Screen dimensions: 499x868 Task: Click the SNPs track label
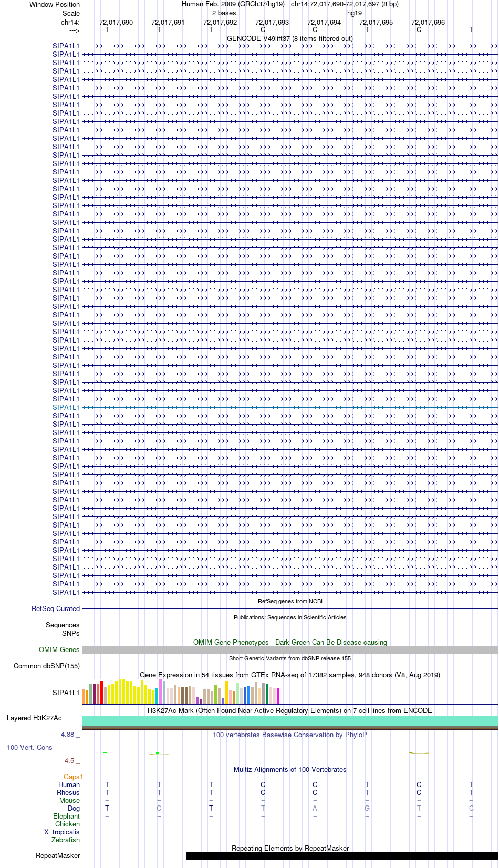point(71,633)
